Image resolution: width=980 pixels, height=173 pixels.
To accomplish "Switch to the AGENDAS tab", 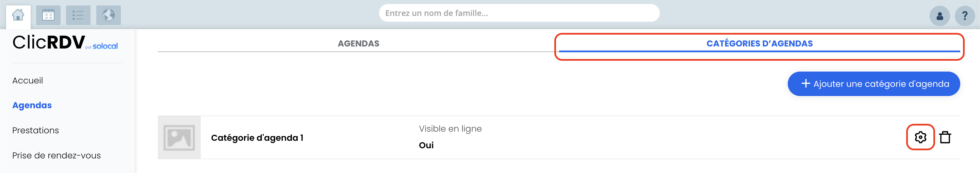I will coord(358,43).
